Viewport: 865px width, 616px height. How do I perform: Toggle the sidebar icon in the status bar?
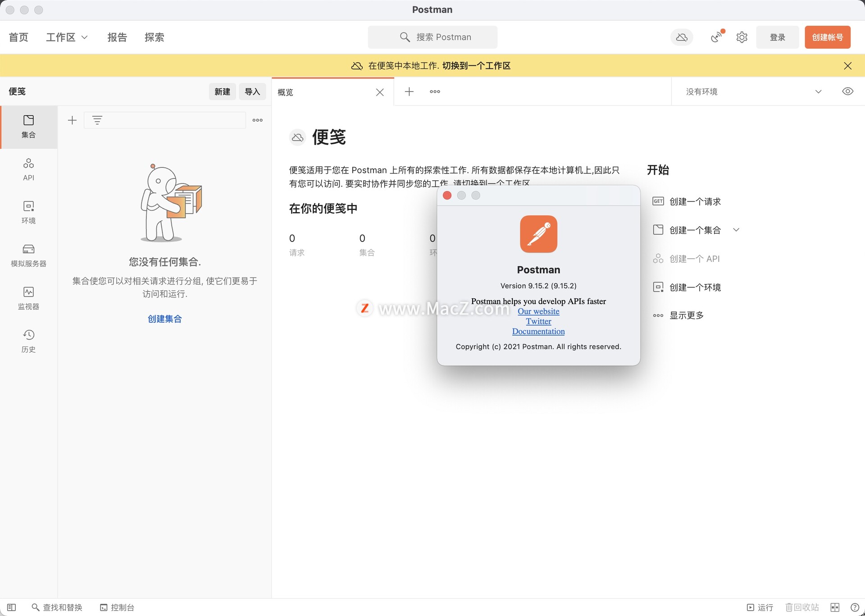tap(12, 607)
